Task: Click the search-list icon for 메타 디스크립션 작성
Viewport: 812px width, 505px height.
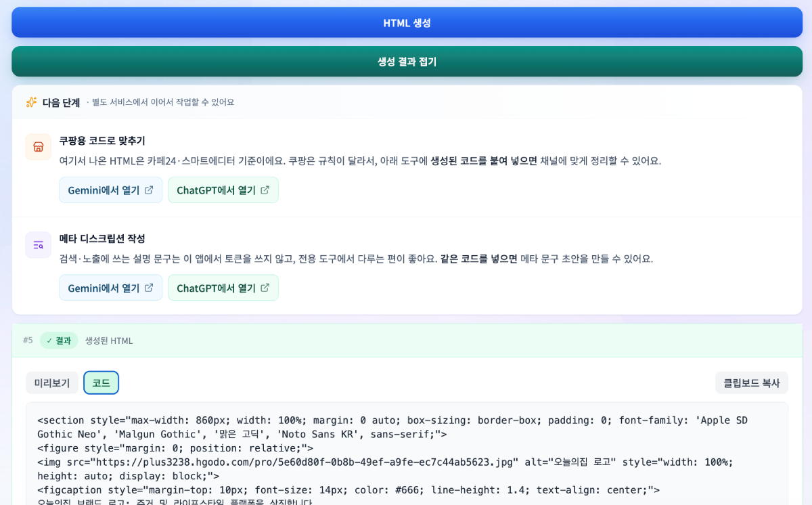Action: (39, 245)
